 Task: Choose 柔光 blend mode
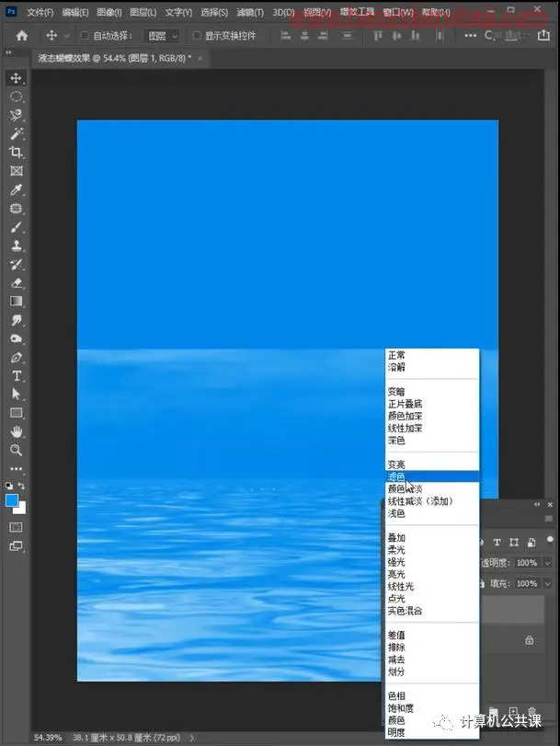pyautogui.click(x=432, y=550)
